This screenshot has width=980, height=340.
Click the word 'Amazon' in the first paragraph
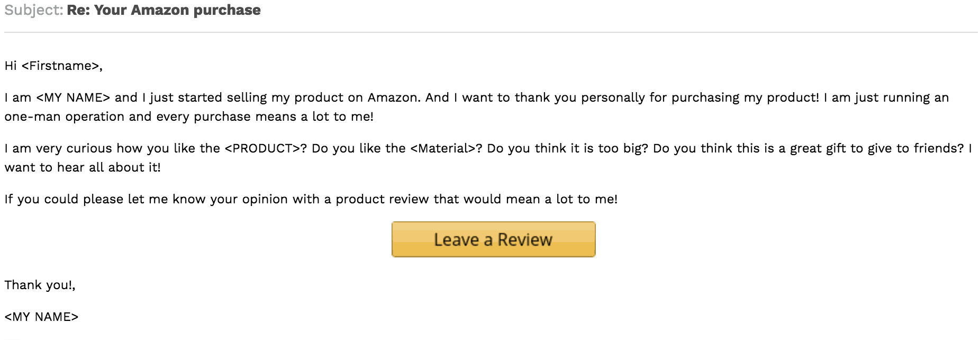pyautogui.click(x=388, y=97)
